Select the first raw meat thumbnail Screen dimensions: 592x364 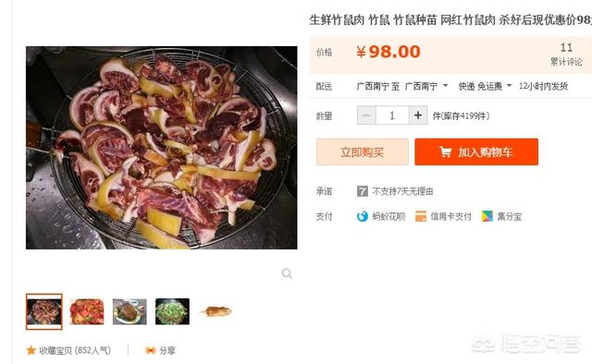click(x=44, y=311)
